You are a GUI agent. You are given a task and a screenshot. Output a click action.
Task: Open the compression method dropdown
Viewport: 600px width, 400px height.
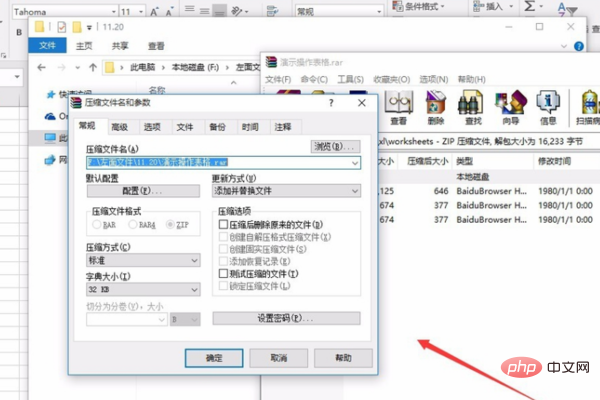143,261
